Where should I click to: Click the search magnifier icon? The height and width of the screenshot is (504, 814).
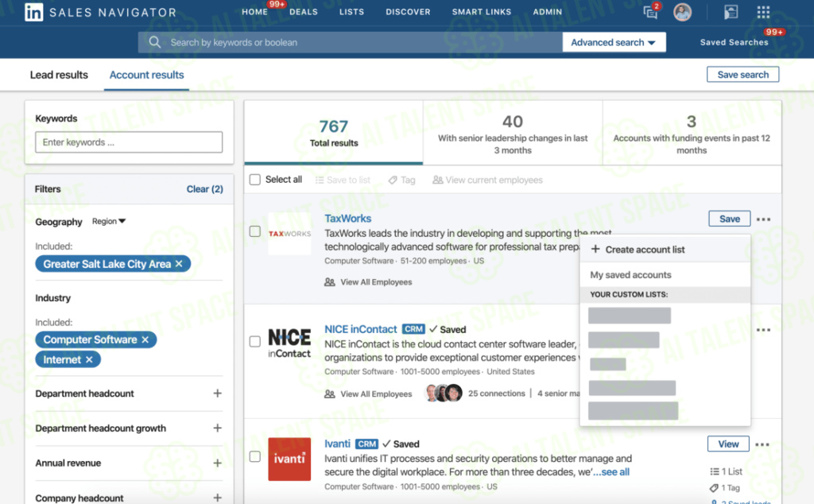coord(155,42)
